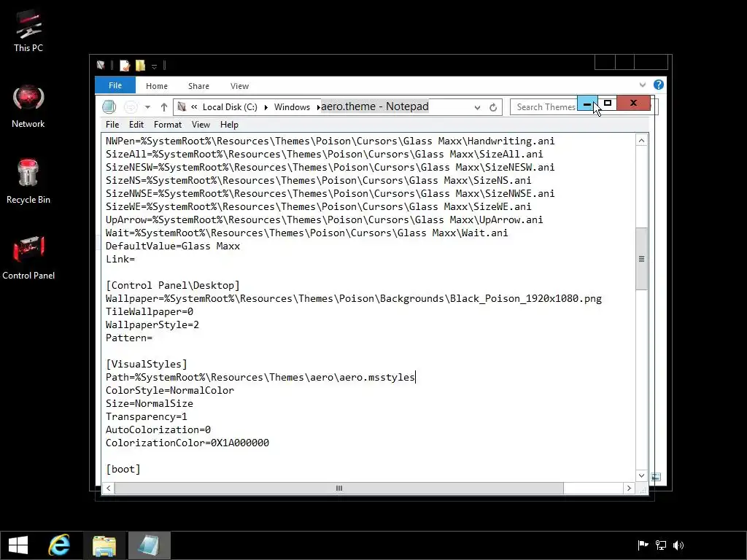Click the Explorer Back navigation button

point(109,106)
